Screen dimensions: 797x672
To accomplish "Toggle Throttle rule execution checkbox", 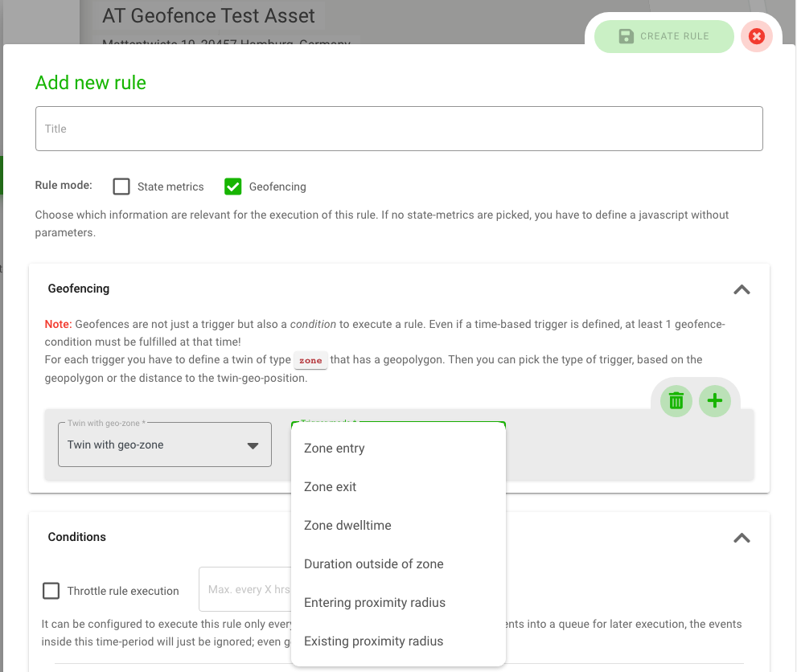I will (x=51, y=591).
